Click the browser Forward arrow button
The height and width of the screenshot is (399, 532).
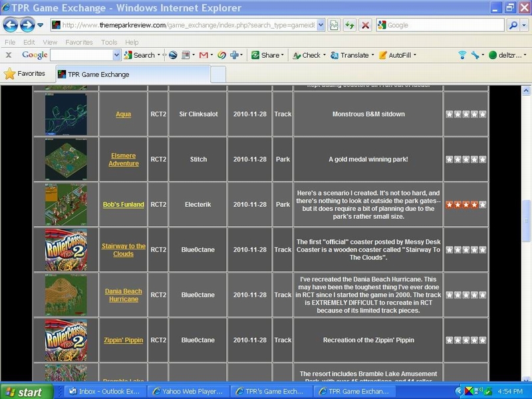pos(27,25)
